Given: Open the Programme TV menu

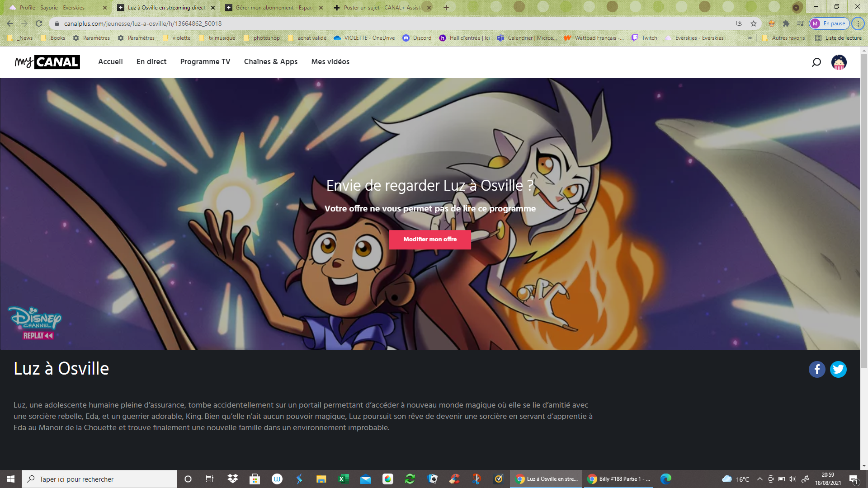Looking at the screenshot, I should (205, 62).
